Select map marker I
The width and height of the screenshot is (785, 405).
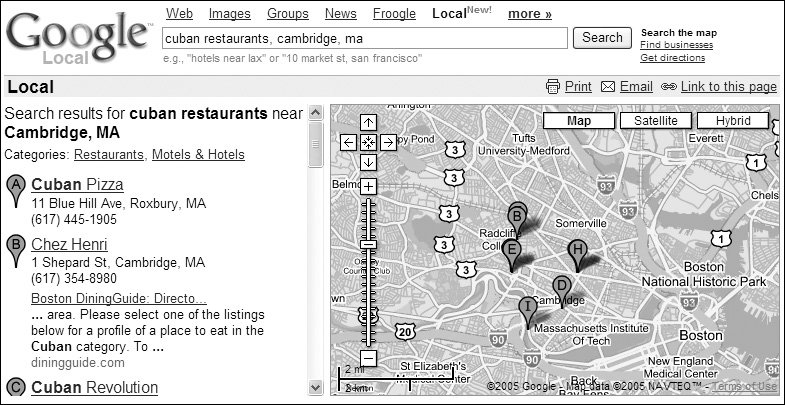point(527,309)
